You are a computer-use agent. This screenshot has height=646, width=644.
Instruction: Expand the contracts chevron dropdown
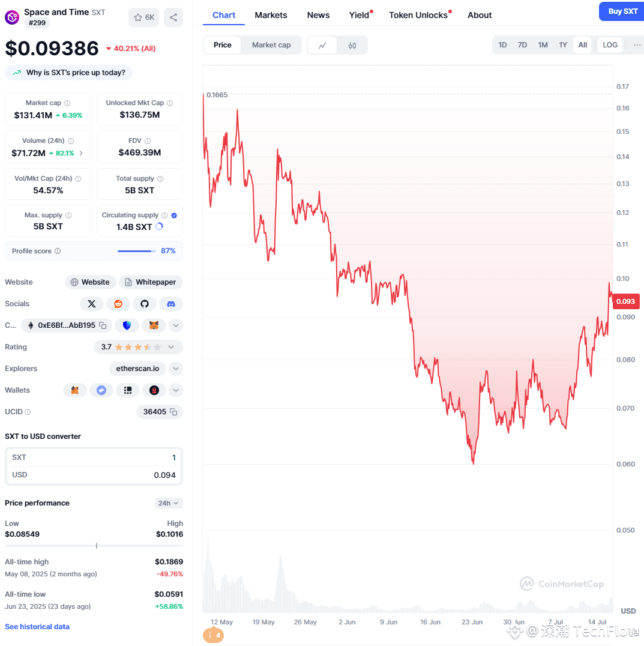coord(176,325)
